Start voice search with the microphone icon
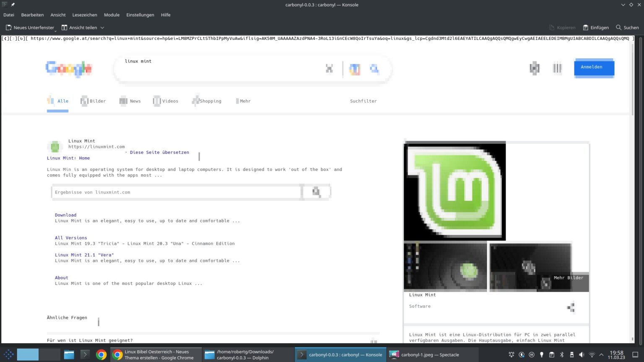 click(355, 69)
